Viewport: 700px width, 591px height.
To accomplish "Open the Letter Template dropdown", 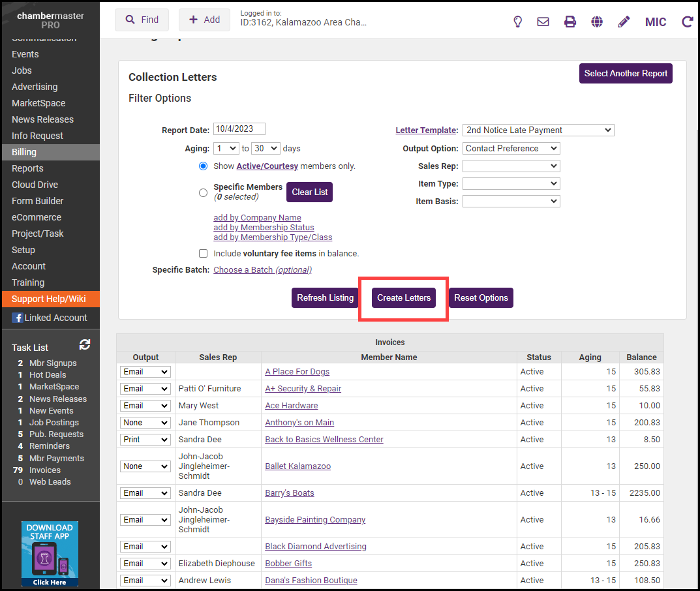I will point(538,130).
